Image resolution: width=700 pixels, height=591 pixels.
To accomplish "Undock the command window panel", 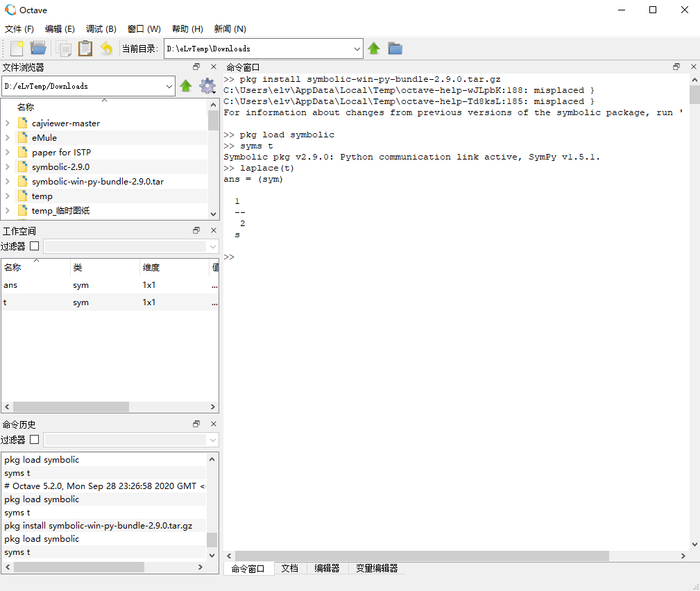I will (676, 67).
